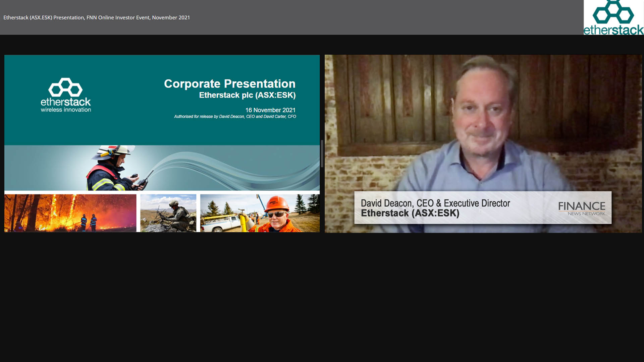The height and width of the screenshot is (362, 644).
Task: Click the 'etherstack wireless innovation' slide wordmark
Action: tap(66, 105)
